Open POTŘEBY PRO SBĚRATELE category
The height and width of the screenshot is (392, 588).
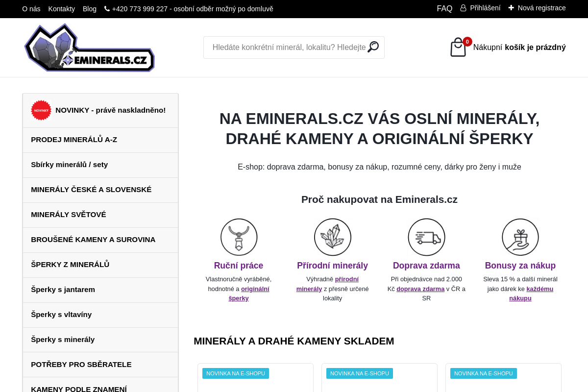(100, 365)
